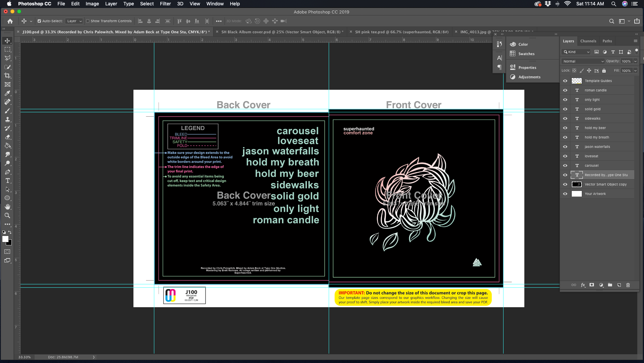Select the Hand tool
Image resolution: width=644 pixels, height=363 pixels.
click(x=7, y=207)
